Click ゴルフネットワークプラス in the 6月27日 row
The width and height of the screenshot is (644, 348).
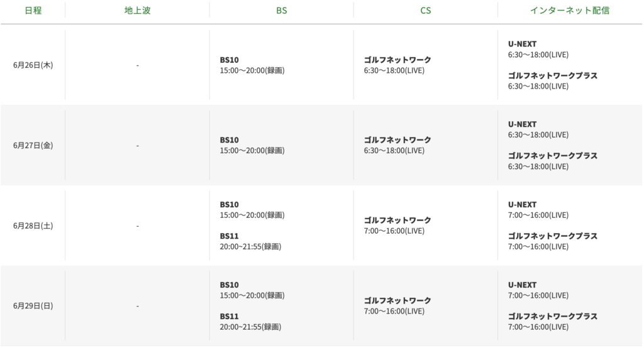(x=552, y=156)
